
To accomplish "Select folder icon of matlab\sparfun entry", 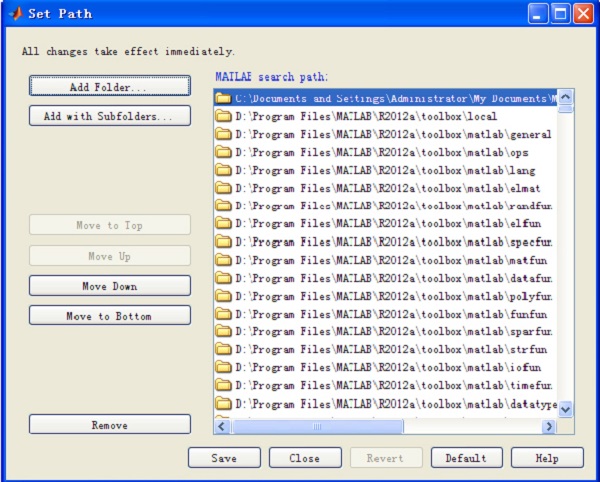I will coord(223,331).
